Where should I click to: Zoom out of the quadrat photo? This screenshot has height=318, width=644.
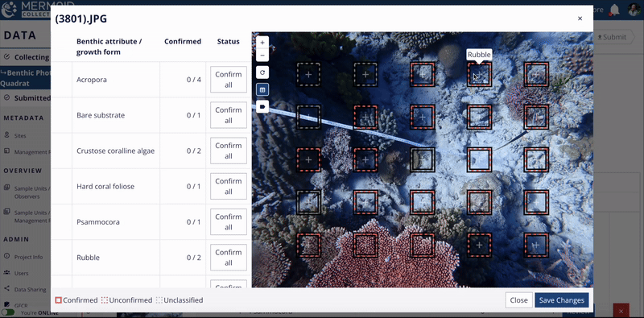(x=262, y=55)
